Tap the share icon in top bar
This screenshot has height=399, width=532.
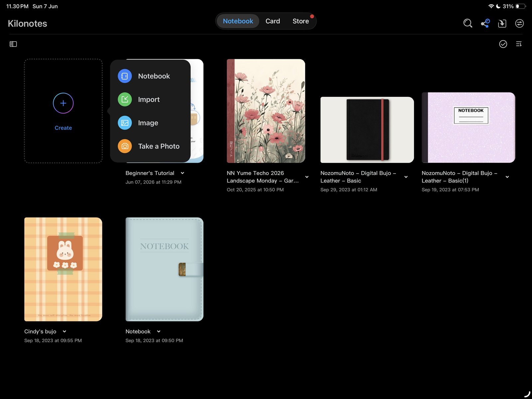485,23
